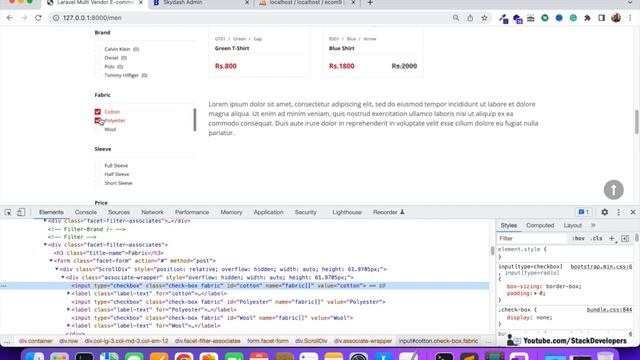Screen dimensions: 640x360
Task: Toggle the computed styles sidebar icon
Action: click(x=625, y=238)
